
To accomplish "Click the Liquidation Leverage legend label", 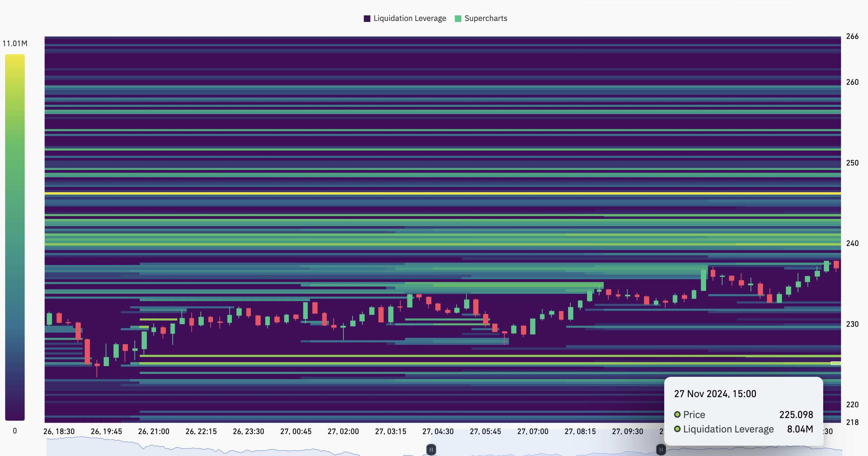I will pyautogui.click(x=409, y=19).
